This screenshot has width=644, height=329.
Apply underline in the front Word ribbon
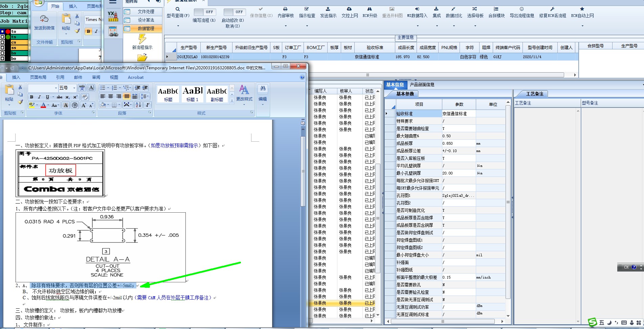(x=47, y=97)
